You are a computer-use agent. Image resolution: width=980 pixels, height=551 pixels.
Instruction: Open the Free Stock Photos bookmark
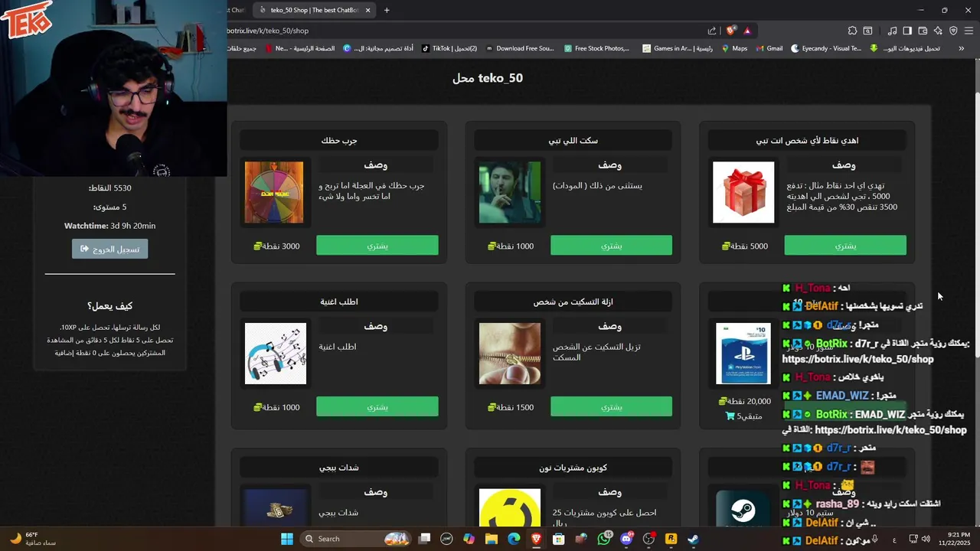597,48
